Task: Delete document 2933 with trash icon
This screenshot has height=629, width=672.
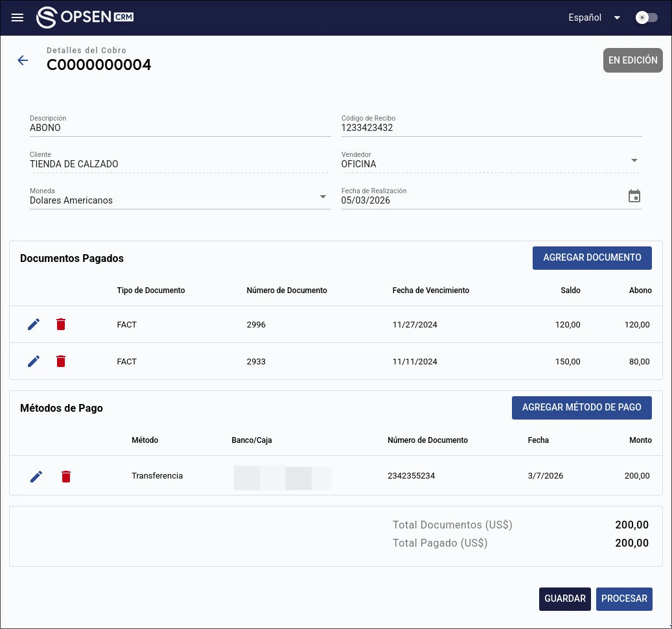Action: tap(61, 361)
